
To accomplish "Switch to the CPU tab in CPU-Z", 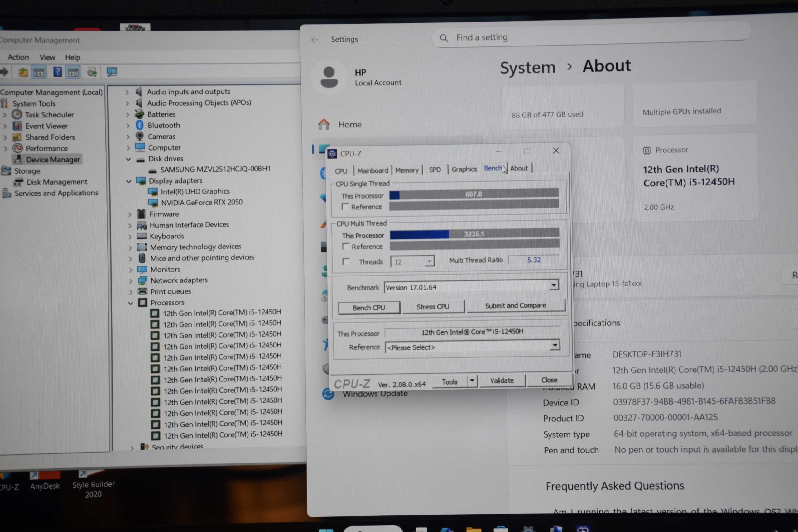I will point(341,171).
